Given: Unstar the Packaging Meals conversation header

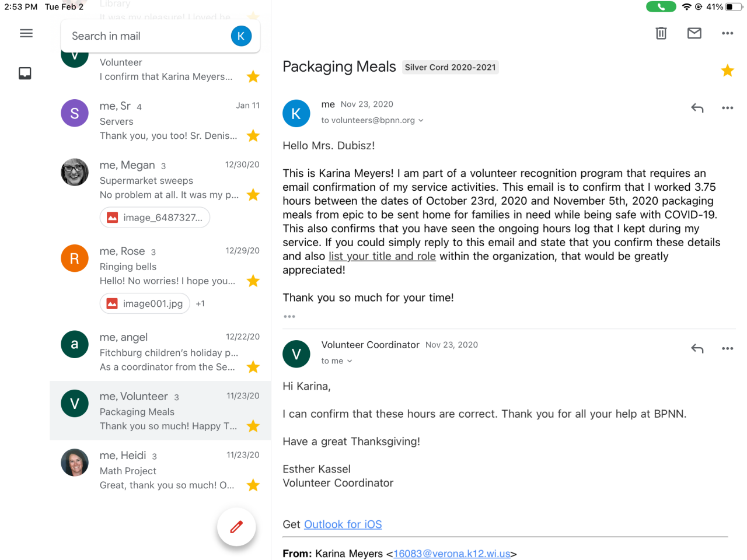Looking at the screenshot, I should tap(727, 71).
